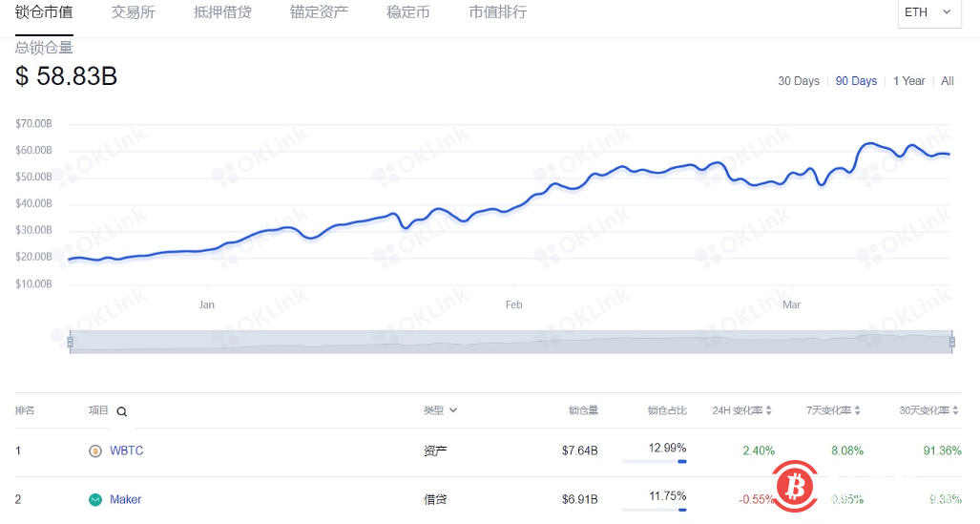Click the project search magnifier icon
980x524 pixels.
click(x=122, y=411)
